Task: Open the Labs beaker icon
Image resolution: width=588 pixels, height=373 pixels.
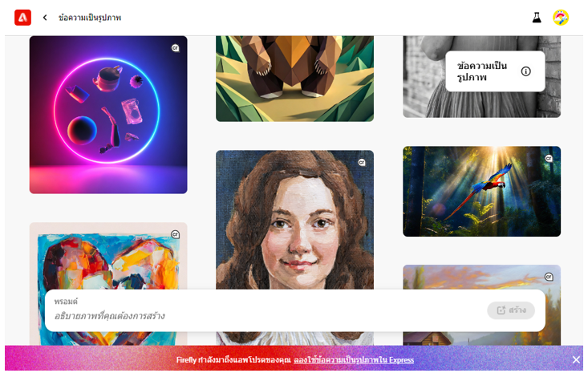Action: (x=537, y=17)
